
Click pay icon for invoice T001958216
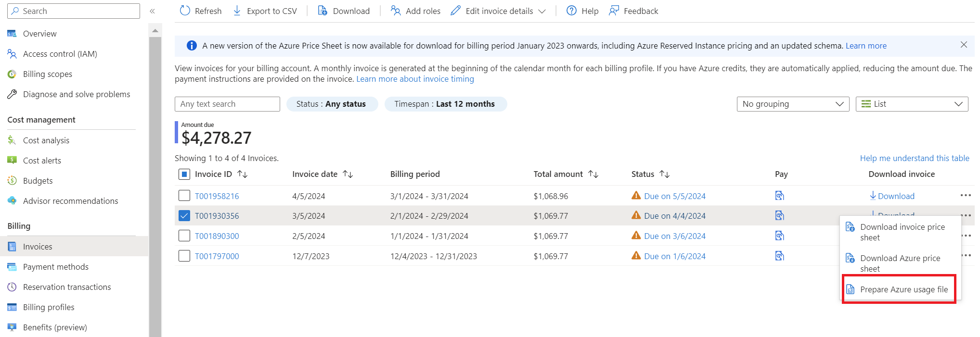[x=779, y=196]
